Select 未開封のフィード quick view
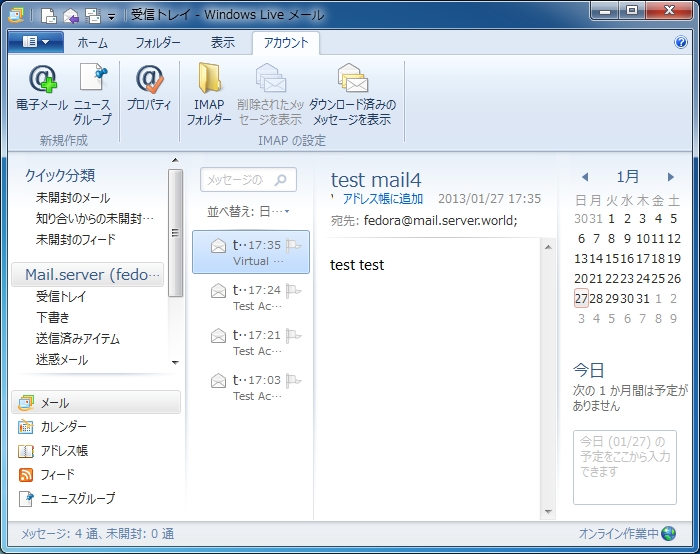 (75, 240)
